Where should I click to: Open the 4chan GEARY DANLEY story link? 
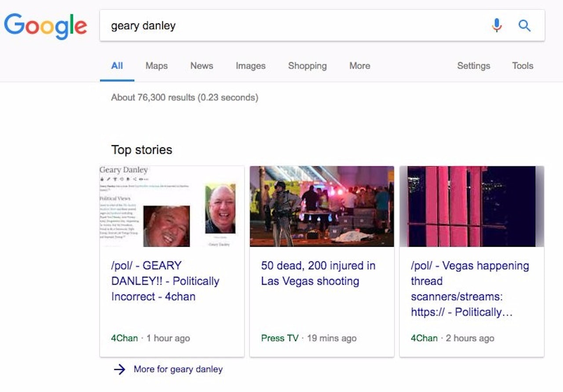click(165, 281)
